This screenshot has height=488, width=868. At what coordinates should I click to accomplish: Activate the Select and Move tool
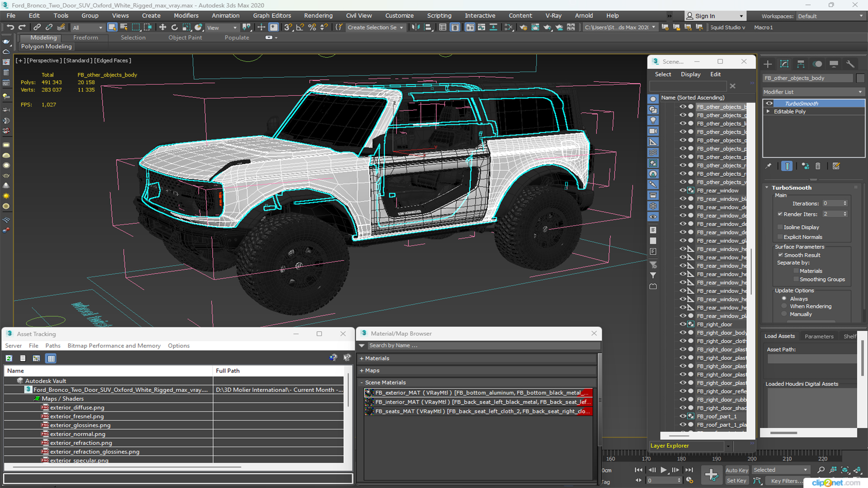[163, 28]
